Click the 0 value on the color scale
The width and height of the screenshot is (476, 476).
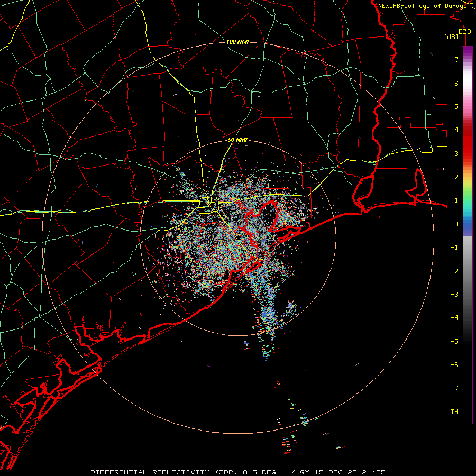[x=456, y=224]
